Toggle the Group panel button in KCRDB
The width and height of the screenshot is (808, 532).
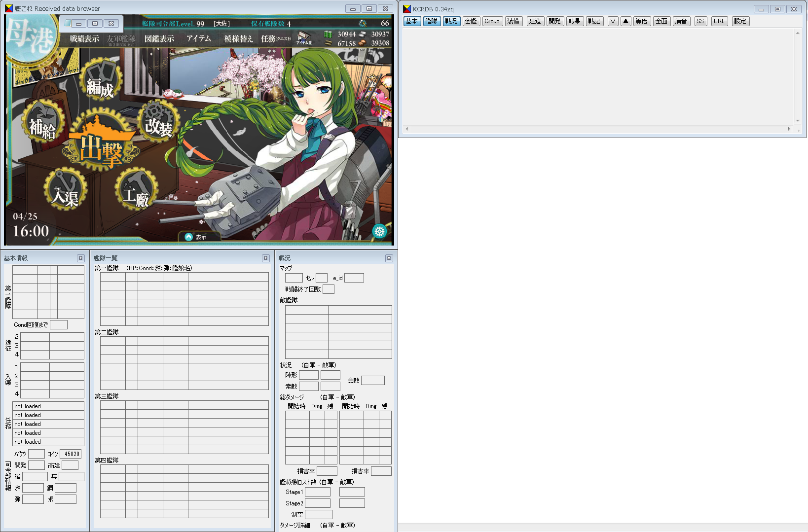click(x=492, y=21)
